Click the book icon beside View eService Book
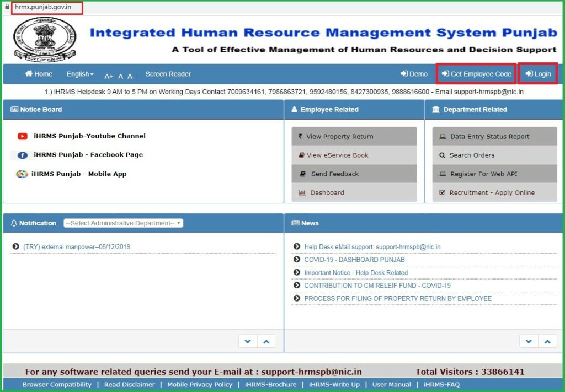 pyautogui.click(x=302, y=155)
